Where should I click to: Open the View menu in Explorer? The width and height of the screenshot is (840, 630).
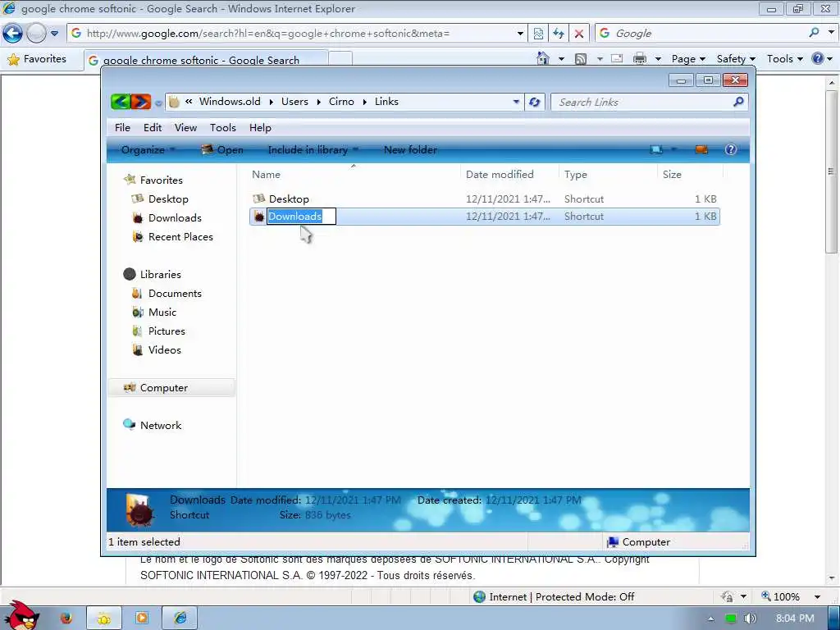pyautogui.click(x=185, y=127)
